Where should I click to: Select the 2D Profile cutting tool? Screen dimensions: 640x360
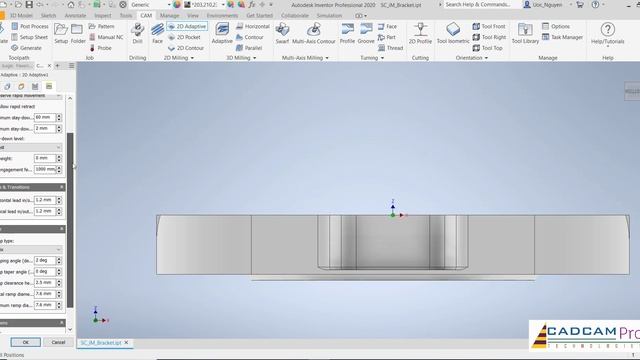[420, 33]
